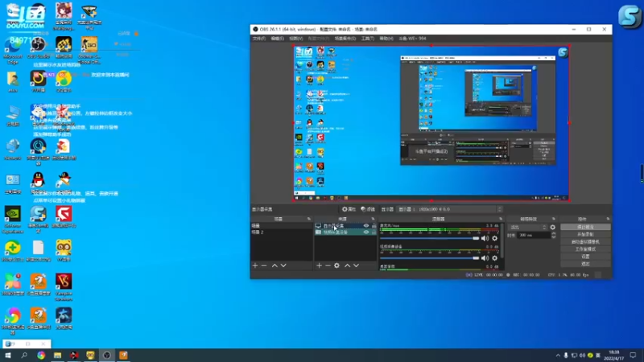Image resolution: width=644 pixels, height=362 pixels.
Task: Move selected source up in the list
Action: pyautogui.click(x=347, y=265)
